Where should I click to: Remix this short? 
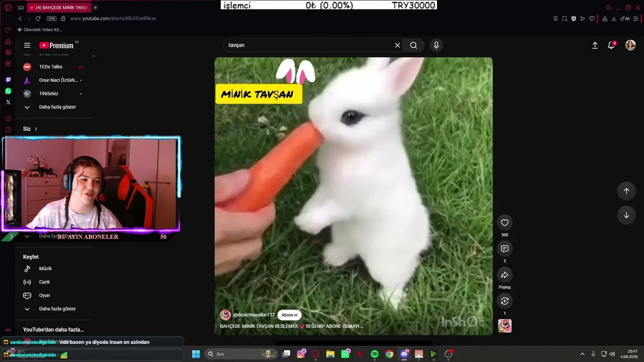tap(505, 301)
